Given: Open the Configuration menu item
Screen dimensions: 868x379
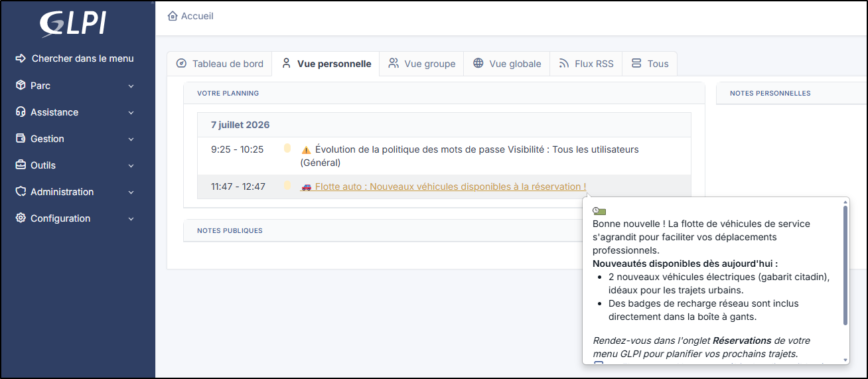Looking at the screenshot, I should click(x=75, y=218).
